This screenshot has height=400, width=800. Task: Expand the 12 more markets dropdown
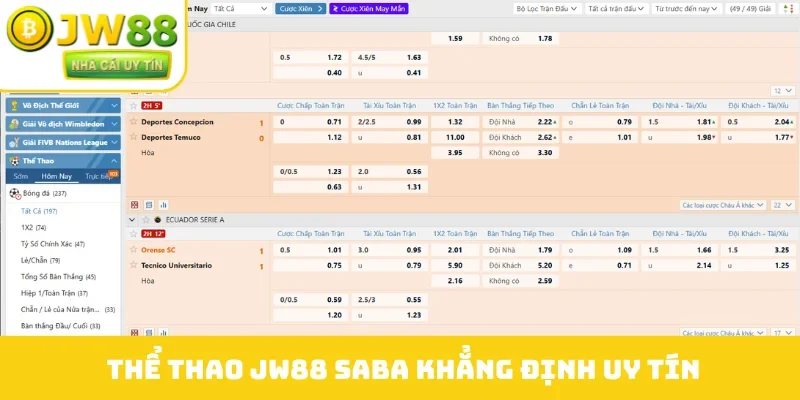click(x=783, y=91)
